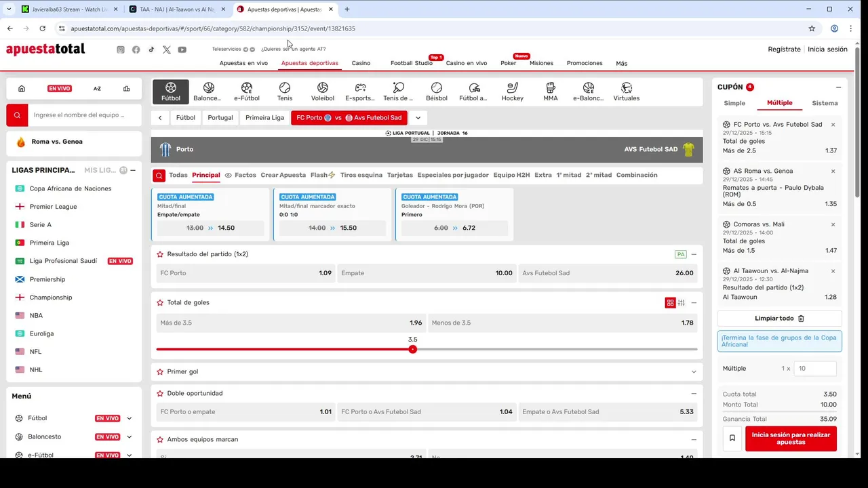The image size is (868, 488).
Task: Select E-sports sport icon
Action: (360, 92)
